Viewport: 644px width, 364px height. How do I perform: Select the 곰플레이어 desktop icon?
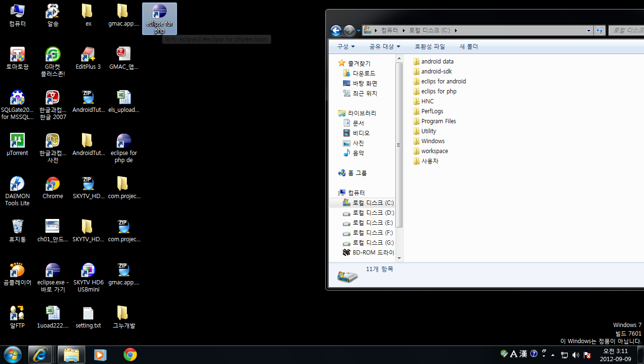coord(18,270)
